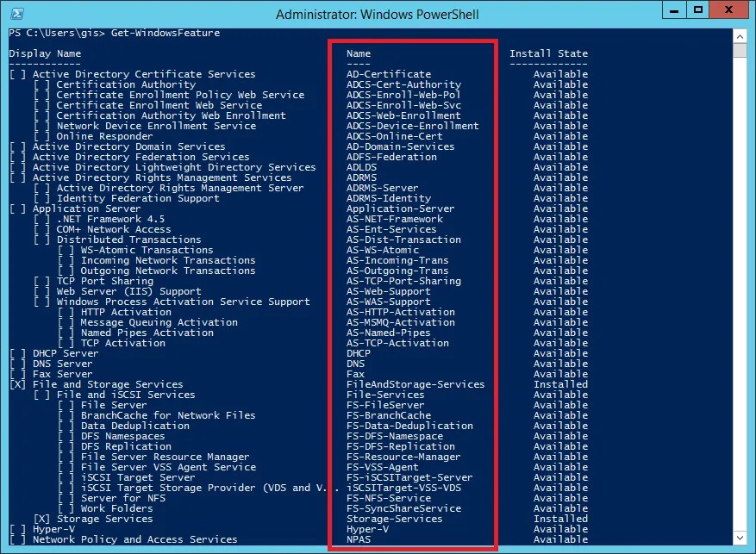The width and height of the screenshot is (756, 554).
Task: Click 'Network Policy and Access Services' text
Action: [134, 540]
